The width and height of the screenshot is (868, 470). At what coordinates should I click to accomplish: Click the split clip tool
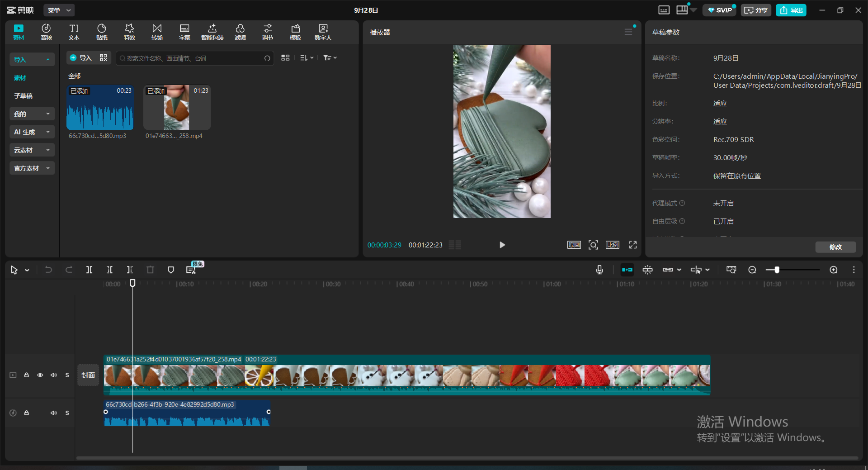[89, 270]
